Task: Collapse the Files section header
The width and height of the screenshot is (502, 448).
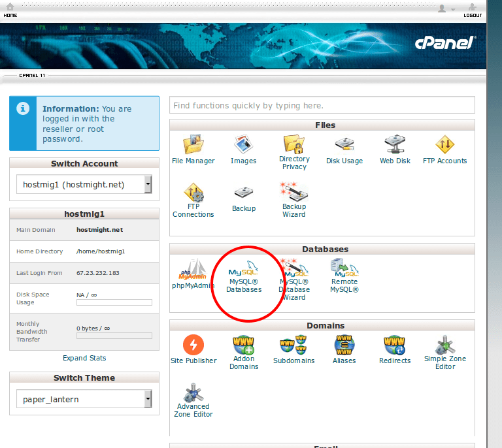Action: (x=322, y=125)
